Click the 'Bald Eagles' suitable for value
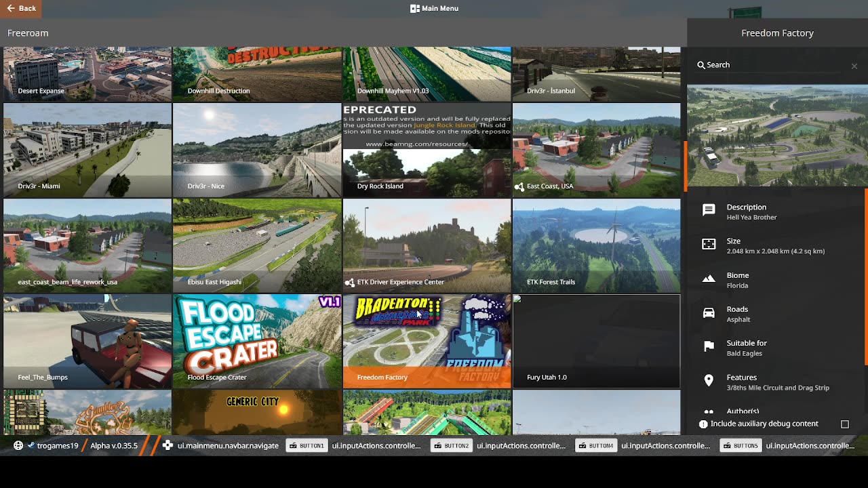Image resolution: width=868 pixels, height=488 pixels. 744,354
